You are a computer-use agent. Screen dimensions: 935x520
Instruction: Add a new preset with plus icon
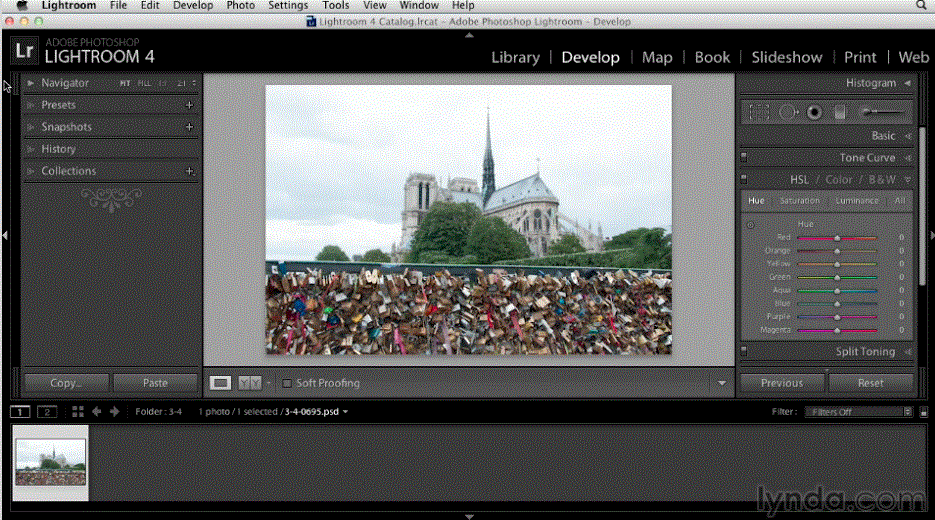tap(190, 105)
